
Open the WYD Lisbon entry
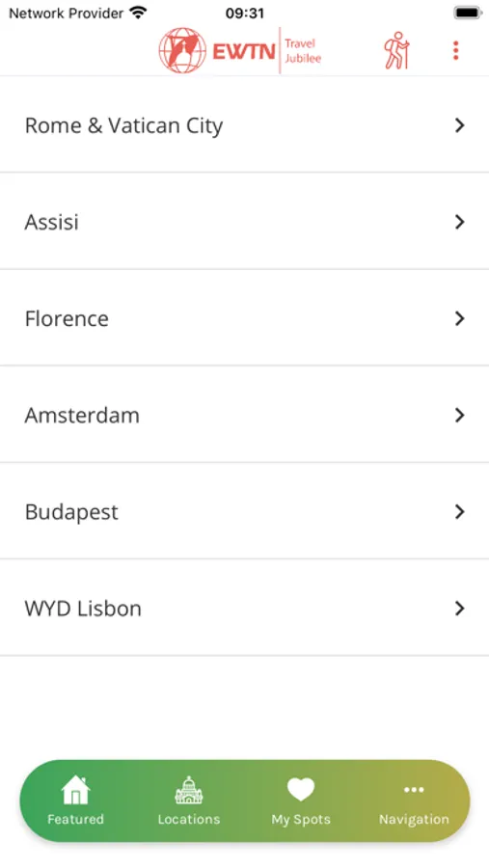pos(244,608)
